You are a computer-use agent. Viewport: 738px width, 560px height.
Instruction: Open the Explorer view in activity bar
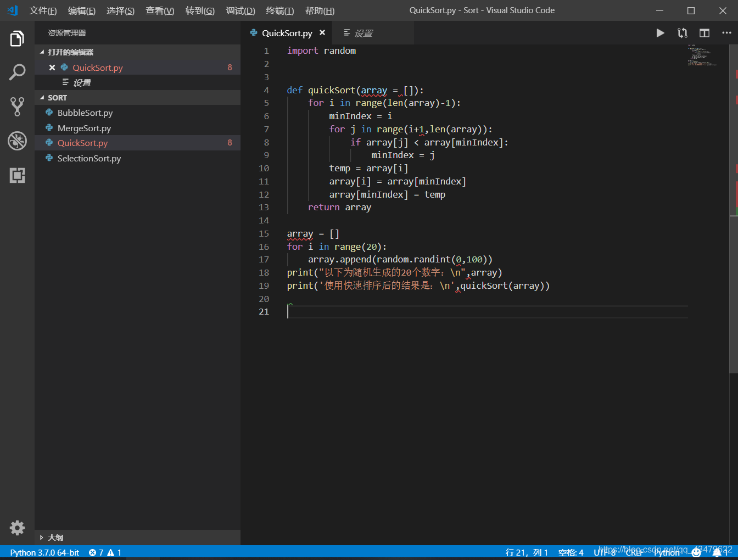17,39
